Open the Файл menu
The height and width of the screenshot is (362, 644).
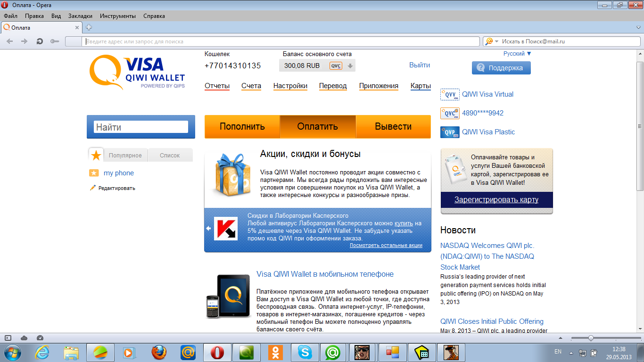10,16
